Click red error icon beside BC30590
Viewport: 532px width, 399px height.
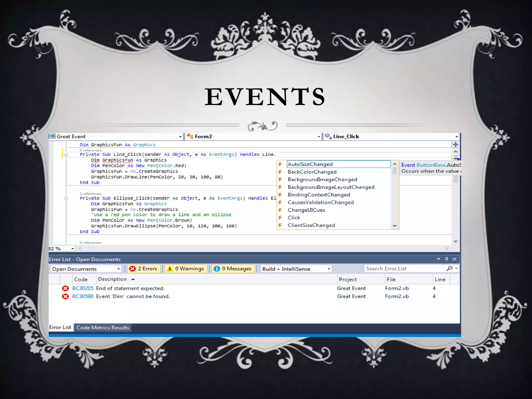point(65,296)
